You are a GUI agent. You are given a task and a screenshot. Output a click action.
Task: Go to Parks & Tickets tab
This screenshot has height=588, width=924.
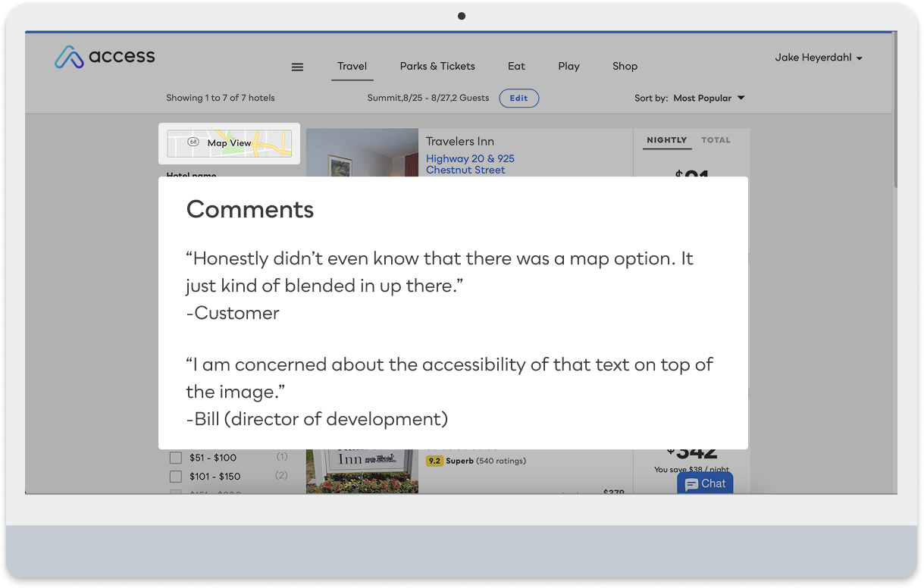point(437,66)
